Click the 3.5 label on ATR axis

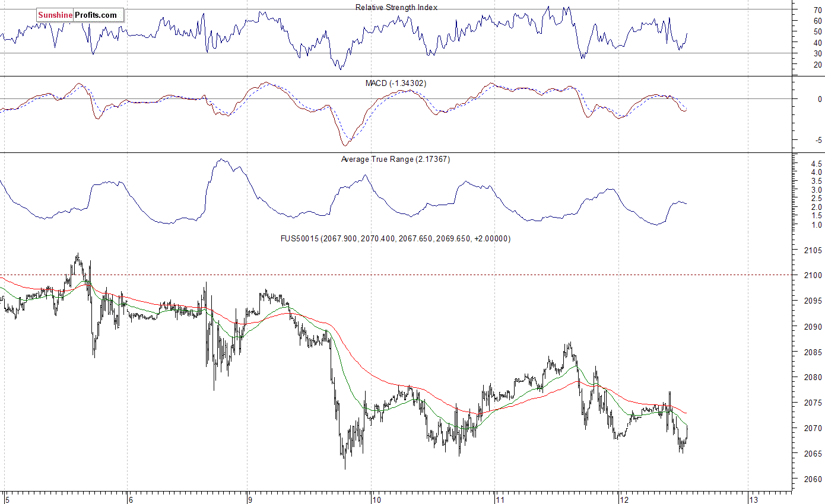[816, 181]
